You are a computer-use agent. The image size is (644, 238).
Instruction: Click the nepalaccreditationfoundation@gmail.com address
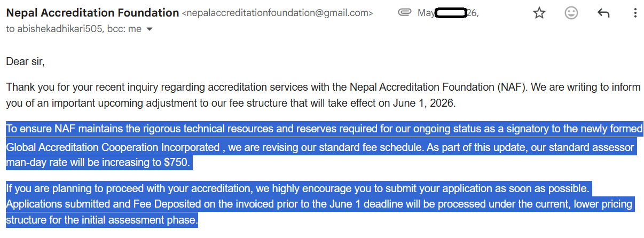[278, 13]
